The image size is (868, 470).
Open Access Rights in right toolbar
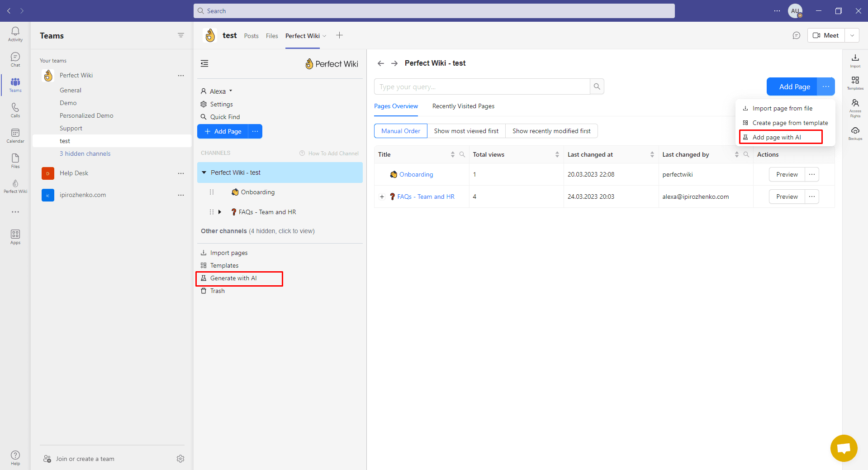(x=855, y=108)
